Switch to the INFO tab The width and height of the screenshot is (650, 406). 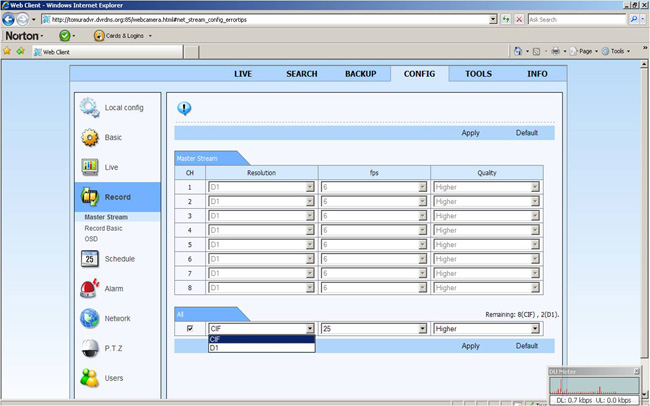[x=537, y=74]
